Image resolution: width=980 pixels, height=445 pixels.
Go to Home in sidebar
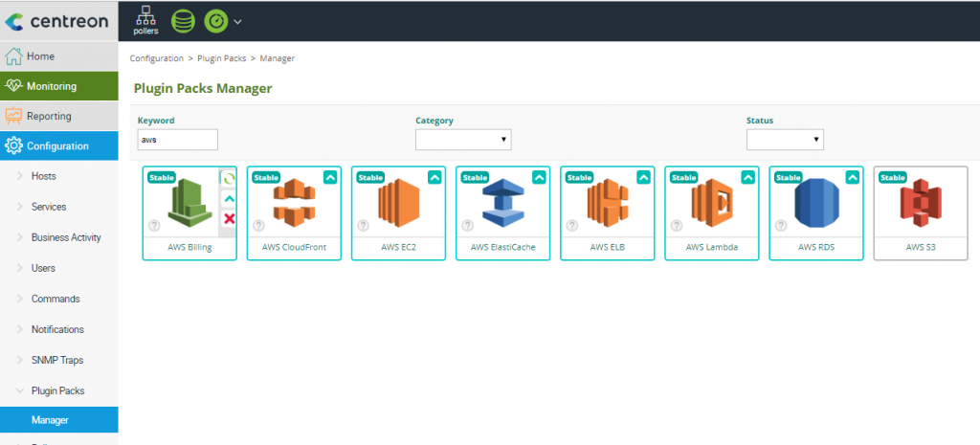[58, 56]
